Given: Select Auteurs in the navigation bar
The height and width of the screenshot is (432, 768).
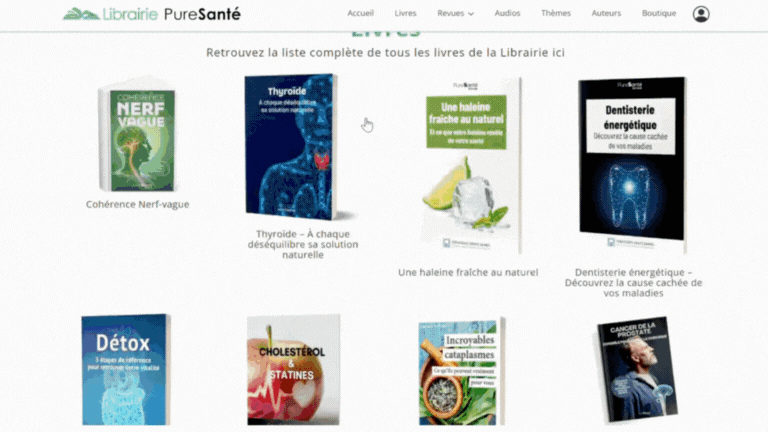Looking at the screenshot, I should 606,13.
